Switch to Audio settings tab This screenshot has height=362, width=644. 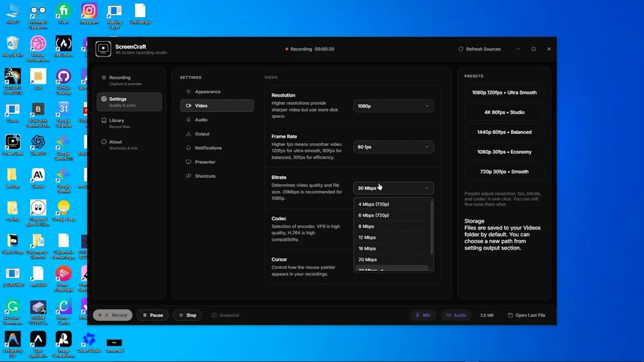(x=217, y=120)
